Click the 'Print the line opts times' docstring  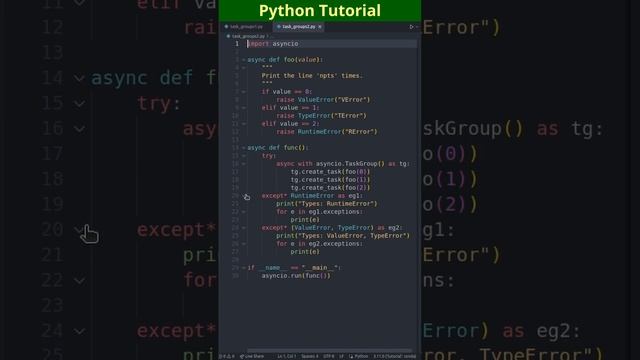point(312,76)
